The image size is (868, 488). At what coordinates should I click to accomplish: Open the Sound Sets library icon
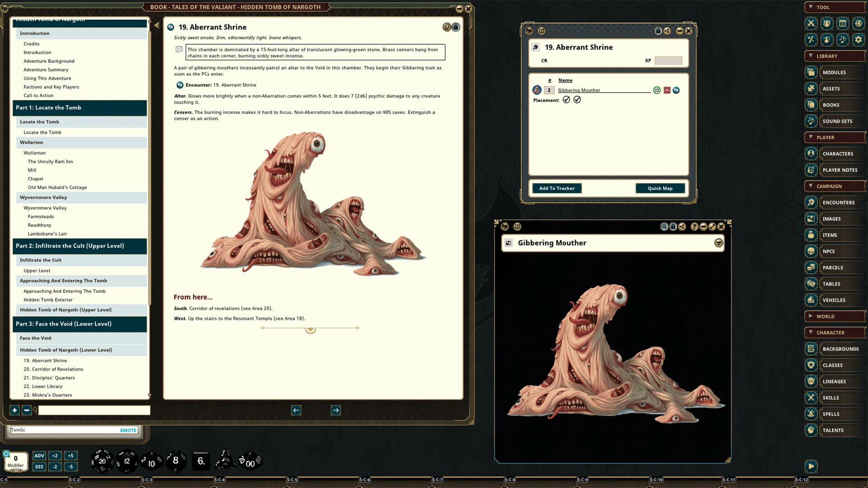(x=811, y=121)
